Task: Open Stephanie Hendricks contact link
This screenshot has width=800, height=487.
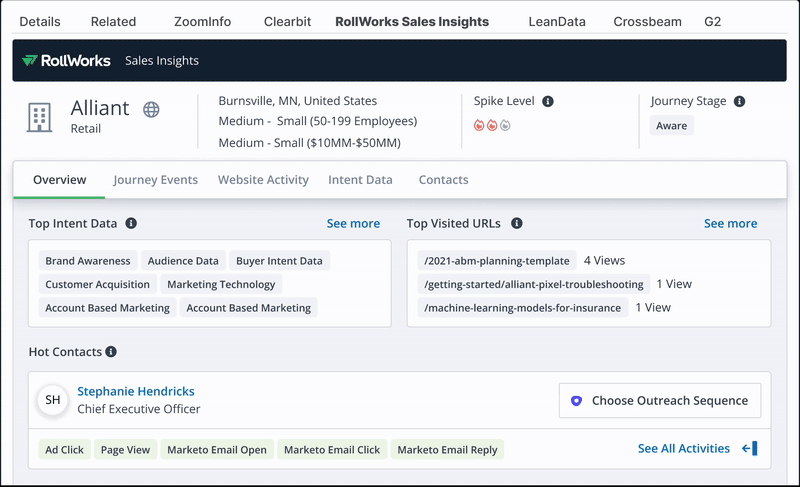Action: tap(136, 391)
